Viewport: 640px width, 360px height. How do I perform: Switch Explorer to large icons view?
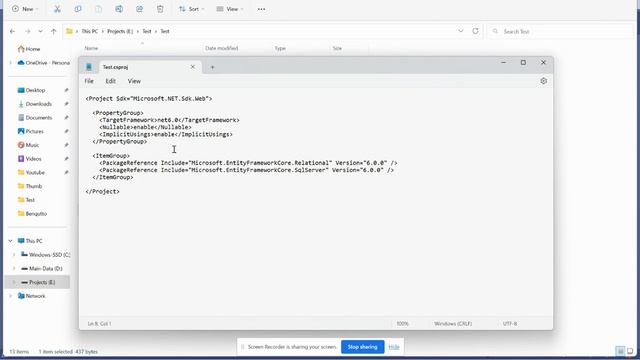tap(630, 351)
